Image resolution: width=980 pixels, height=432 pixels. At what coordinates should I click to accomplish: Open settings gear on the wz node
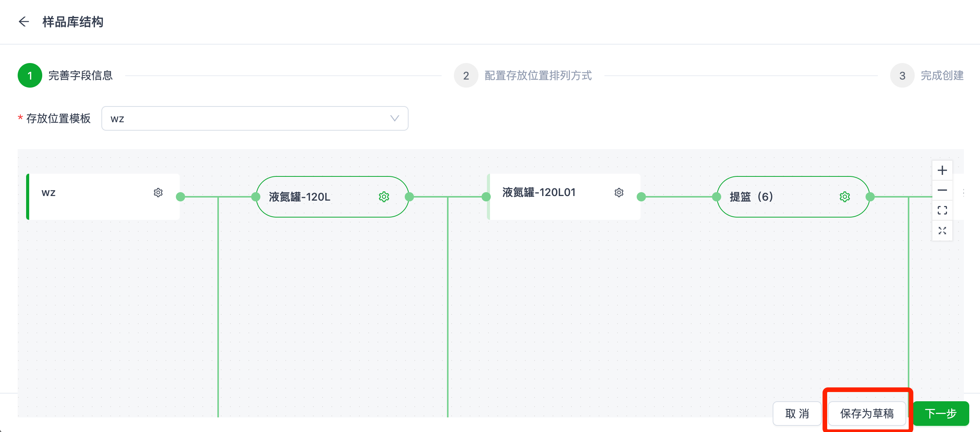coord(158,193)
